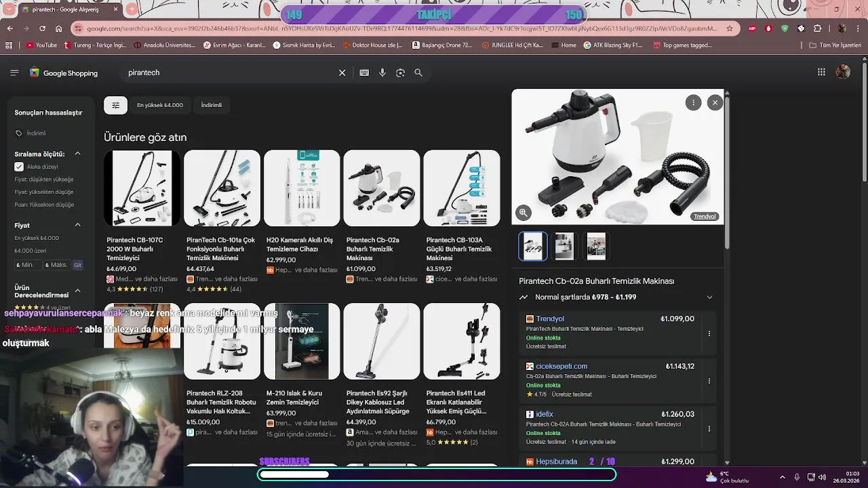The height and width of the screenshot is (488, 868).
Task: Open the on-screen keyboard input tool
Action: (364, 73)
